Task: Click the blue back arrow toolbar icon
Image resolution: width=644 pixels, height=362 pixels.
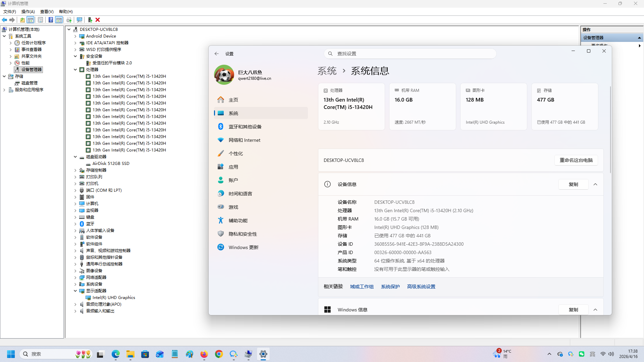Action: 4,20
